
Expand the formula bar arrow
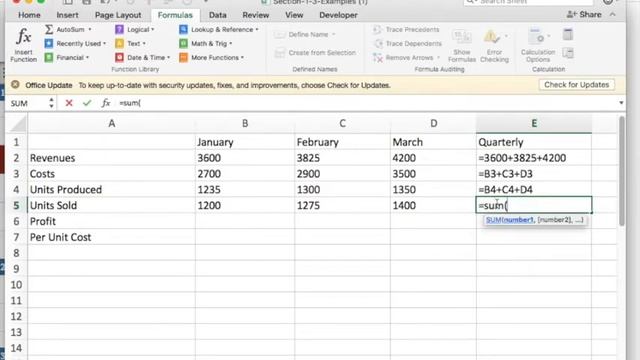click(x=621, y=103)
